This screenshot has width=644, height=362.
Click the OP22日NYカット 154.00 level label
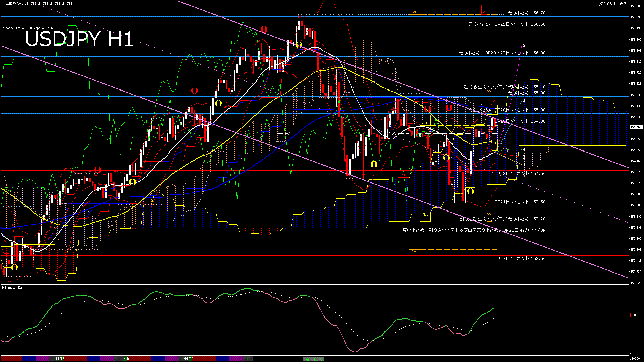click(x=520, y=174)
